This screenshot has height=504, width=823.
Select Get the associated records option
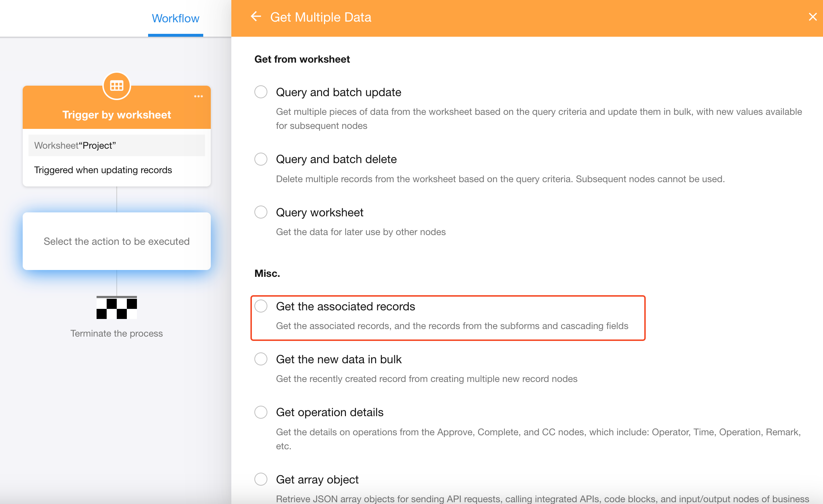pos(261,306)
